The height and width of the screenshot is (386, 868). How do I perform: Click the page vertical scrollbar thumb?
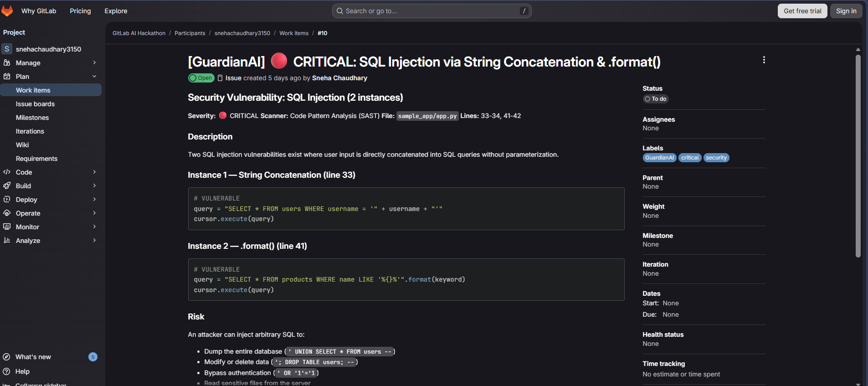coord(858,156)
